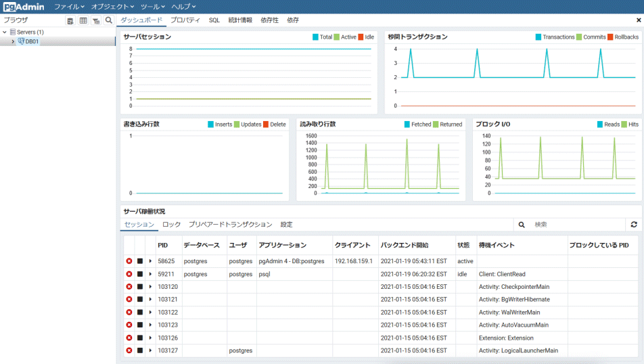Click the View Data table icon
The width and height of the screenshot is (644, 364).
83,20
